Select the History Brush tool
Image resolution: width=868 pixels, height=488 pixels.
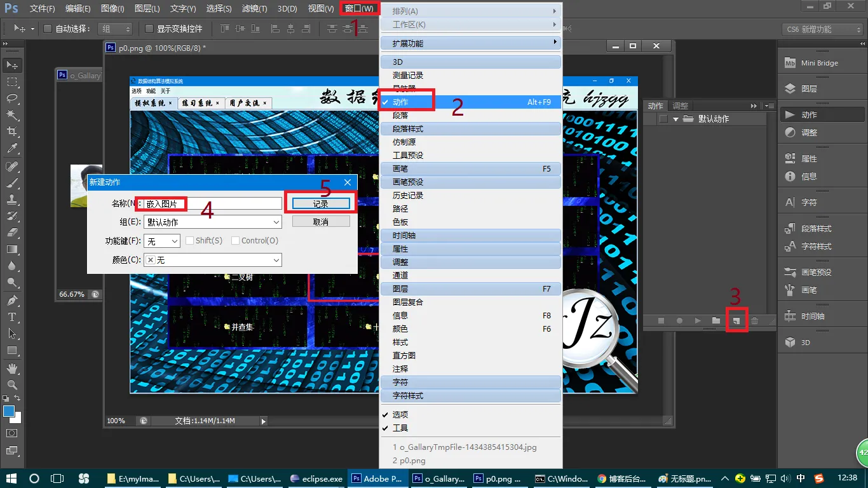(x=12, y=216)
